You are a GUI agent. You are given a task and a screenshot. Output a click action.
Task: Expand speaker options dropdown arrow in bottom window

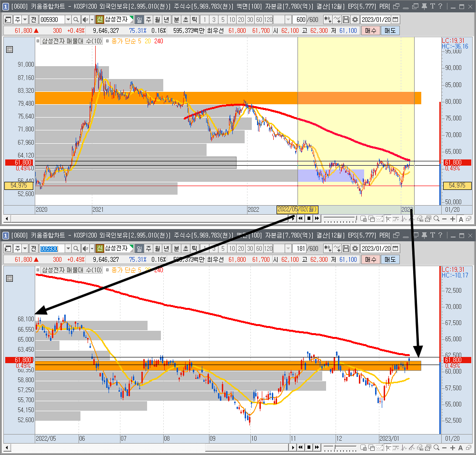click(x=92, y=248)
